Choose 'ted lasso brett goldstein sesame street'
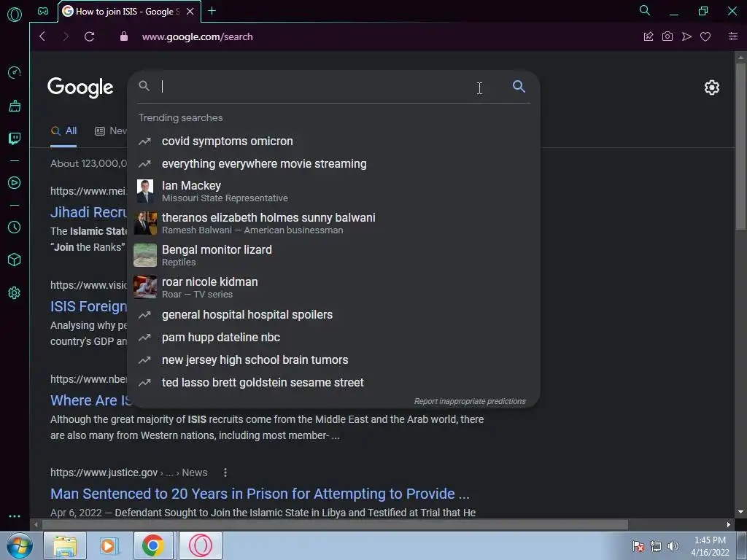The height and width of the screenshot is (560, 747). (x=333, y=382)
